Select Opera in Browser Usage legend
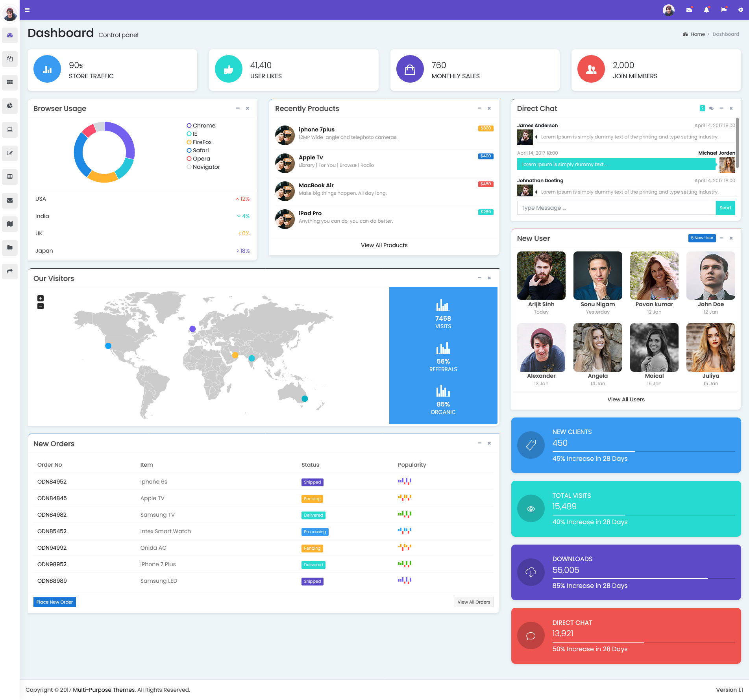Screen dimensions: 749x700 click(198, 158)
